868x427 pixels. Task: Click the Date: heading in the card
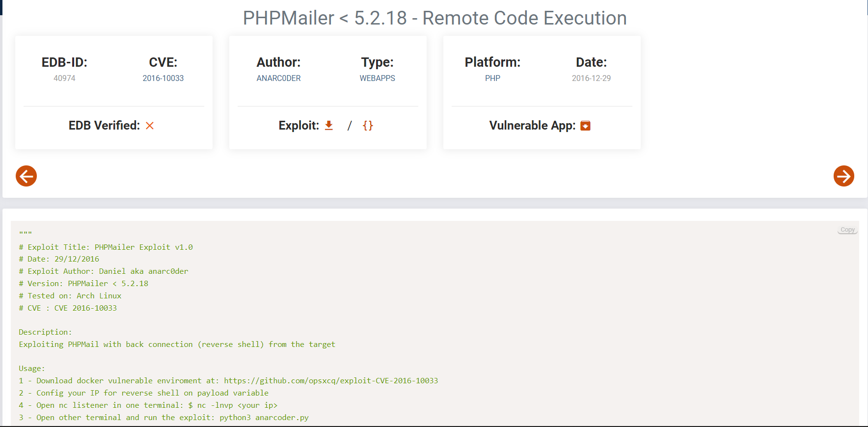(591, 62)
